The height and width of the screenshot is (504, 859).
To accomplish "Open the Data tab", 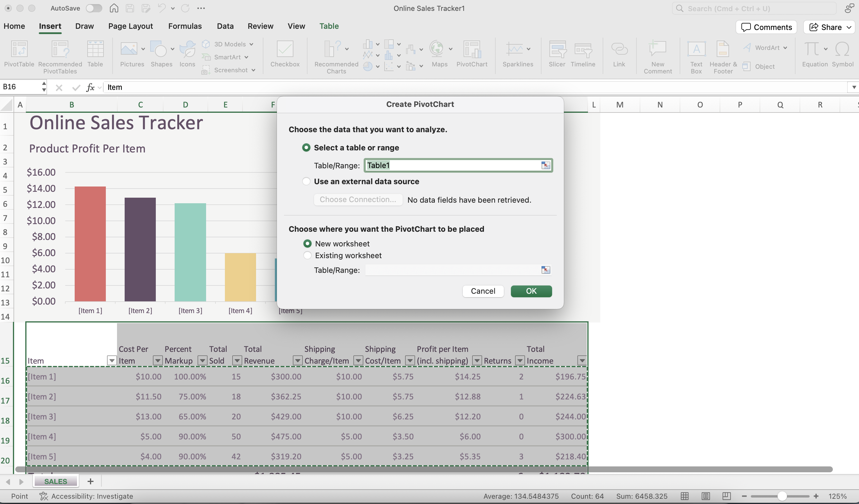I will click(225, 26).
